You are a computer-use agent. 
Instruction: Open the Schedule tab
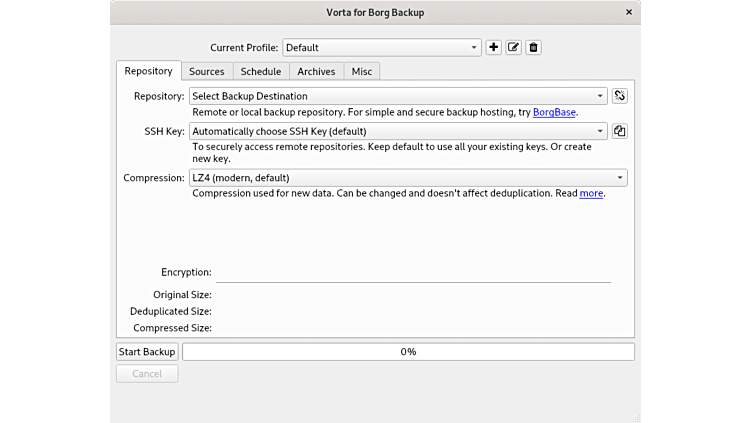click(260, 71)
